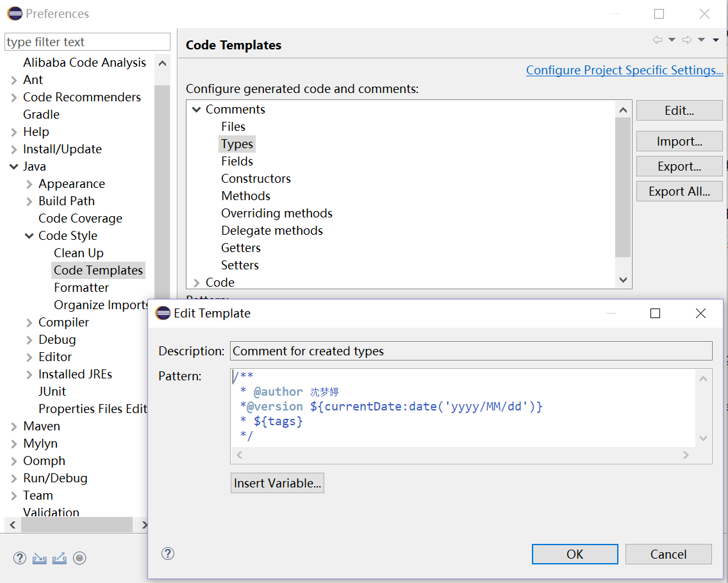The width and height of the screenshot is (728, 583).
Task: Collapse the Comments template category
Action: (x=197, y=110)
